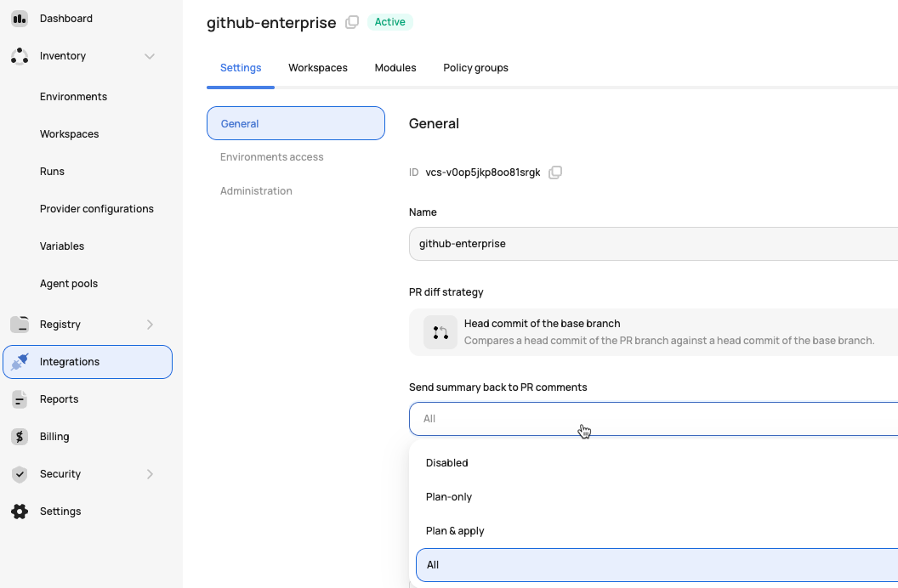
Task: Switch to the Workspaces tab
Action: (318, 67)
